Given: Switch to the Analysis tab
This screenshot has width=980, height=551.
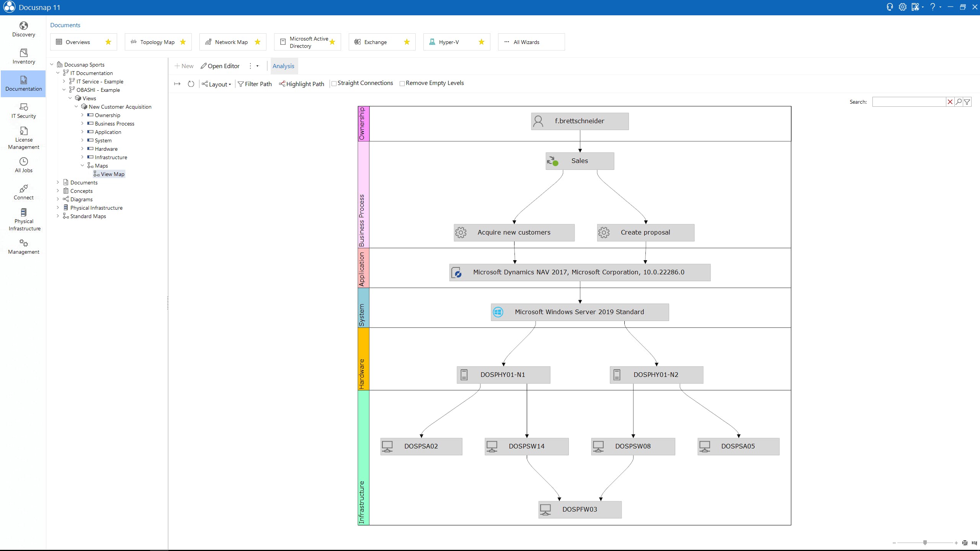Looking at the screenshot, I should point(283,66).
